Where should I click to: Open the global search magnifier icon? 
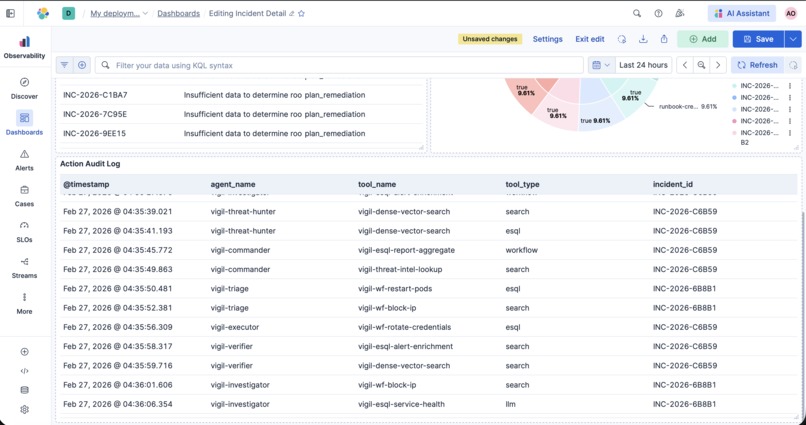point(637,13)
